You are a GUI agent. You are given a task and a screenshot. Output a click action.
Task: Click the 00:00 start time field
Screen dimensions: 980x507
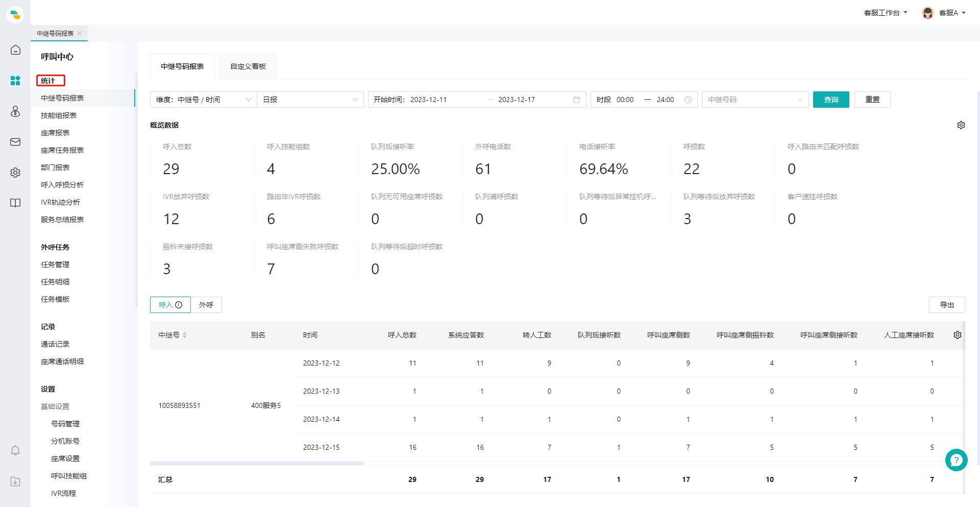click(x=625, y=100)
